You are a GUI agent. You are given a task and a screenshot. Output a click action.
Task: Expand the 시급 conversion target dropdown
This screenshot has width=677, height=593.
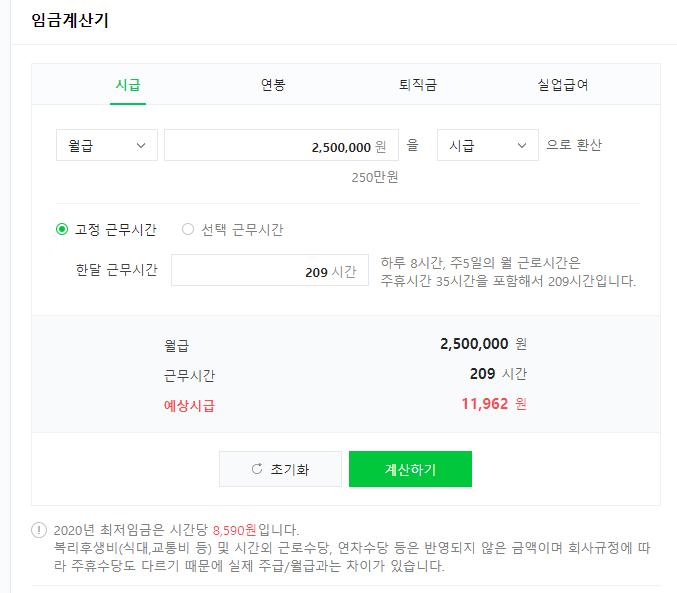487,146
